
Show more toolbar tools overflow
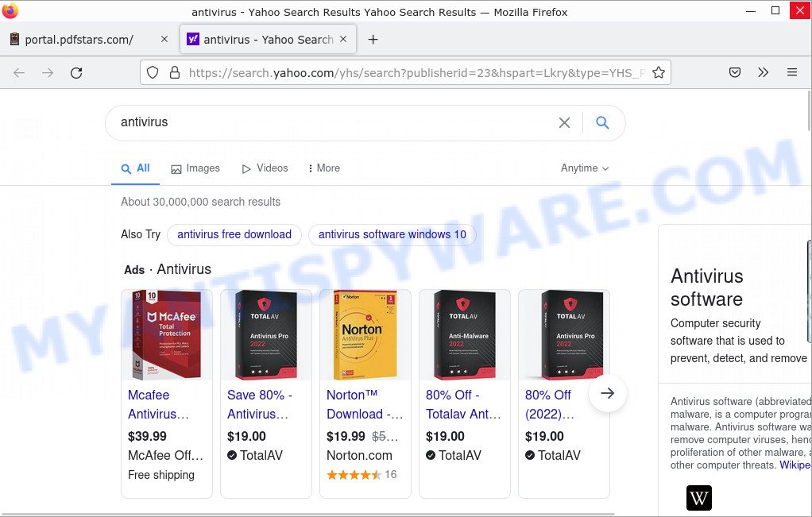[x=763, y=72]
